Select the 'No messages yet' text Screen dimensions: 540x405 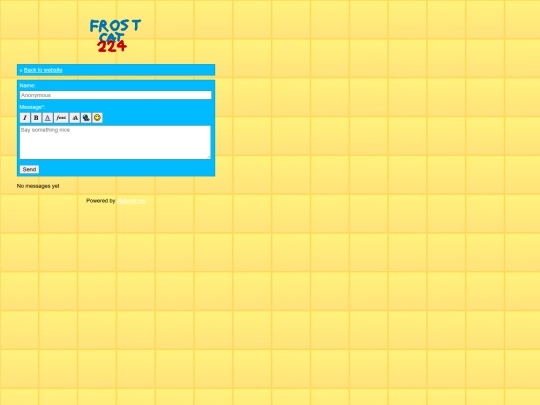(38, 186)
